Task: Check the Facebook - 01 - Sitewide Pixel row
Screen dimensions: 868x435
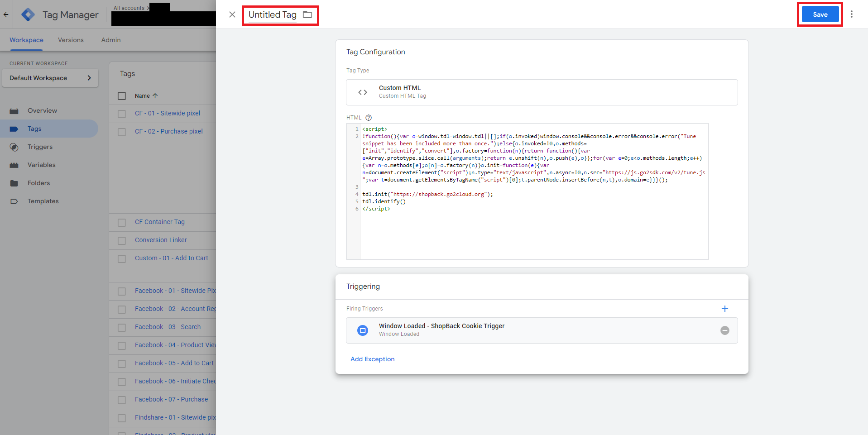Action: (x=122, y=291)
